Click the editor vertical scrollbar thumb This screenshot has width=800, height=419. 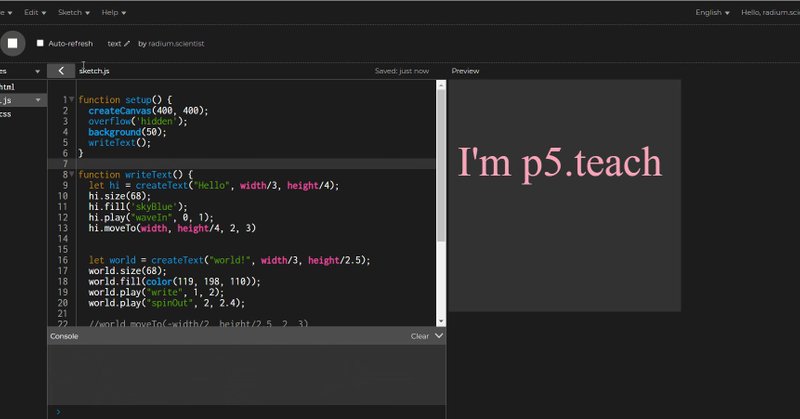pos(441,166)
